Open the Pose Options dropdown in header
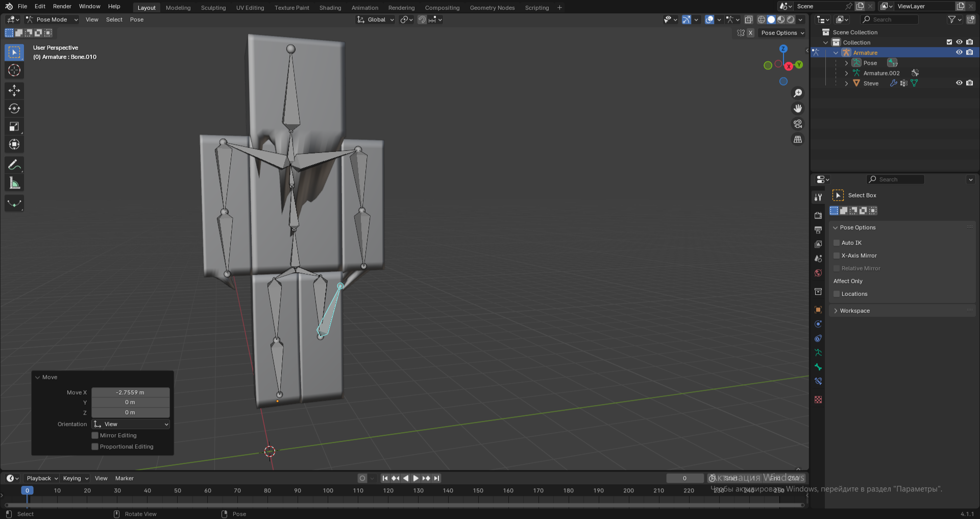The image size is (980, 519). click(782, 33)
